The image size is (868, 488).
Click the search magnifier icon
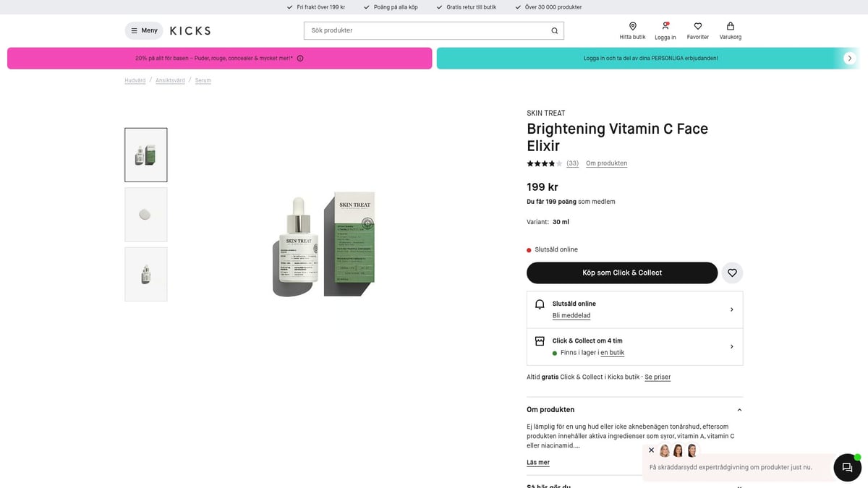(555, 30)
